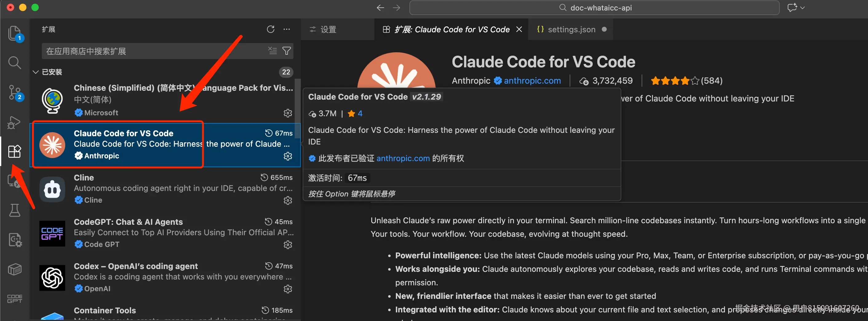Open the manage gear for Cline extension

(287, 200)
